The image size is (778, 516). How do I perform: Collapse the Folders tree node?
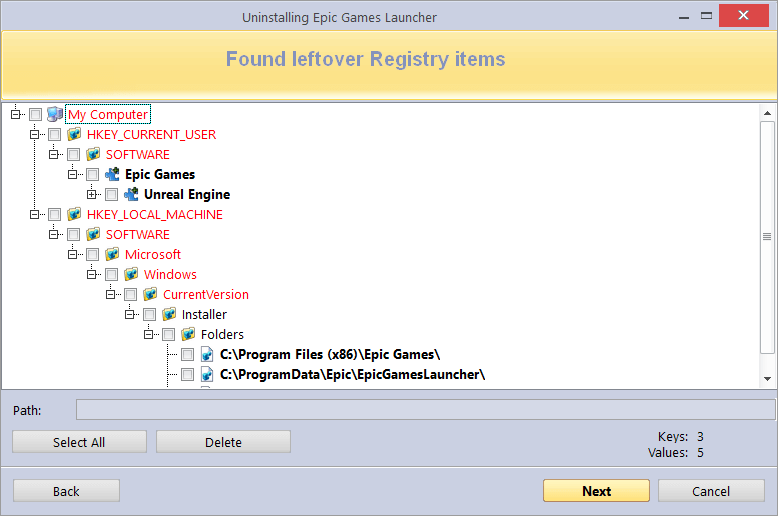[x=148, y=334]
